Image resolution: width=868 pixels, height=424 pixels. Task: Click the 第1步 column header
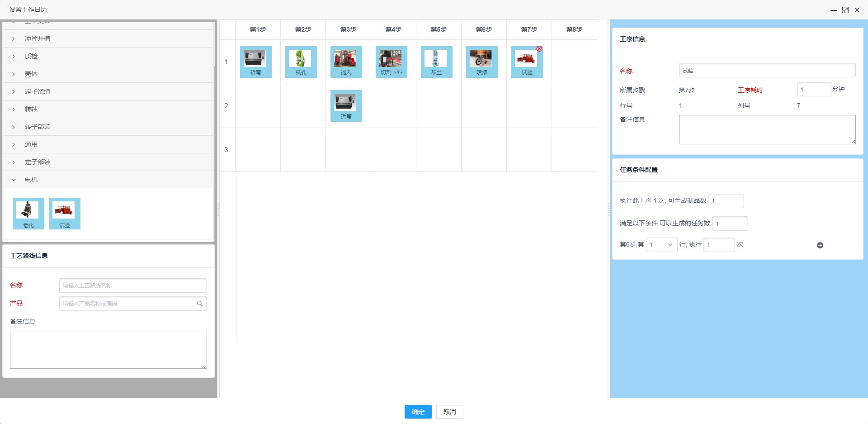258,29
